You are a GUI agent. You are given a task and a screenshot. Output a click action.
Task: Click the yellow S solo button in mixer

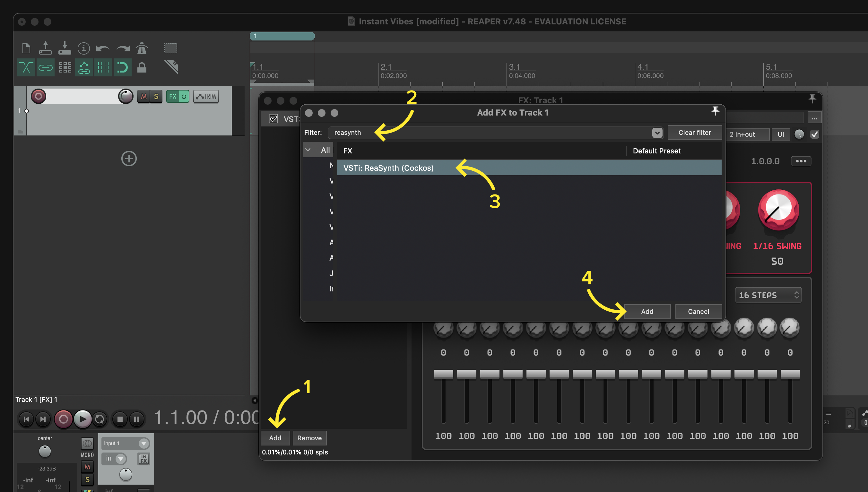point(87,479)
